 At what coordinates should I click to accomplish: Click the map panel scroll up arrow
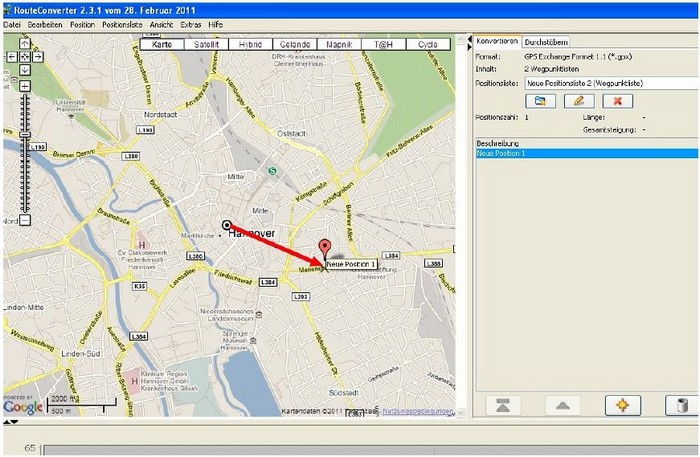461,39
